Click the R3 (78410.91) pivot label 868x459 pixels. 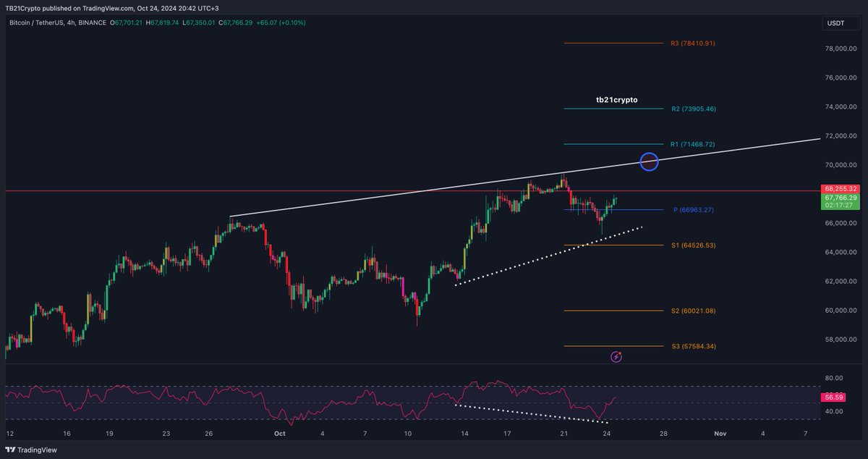[x=692, y=43]
